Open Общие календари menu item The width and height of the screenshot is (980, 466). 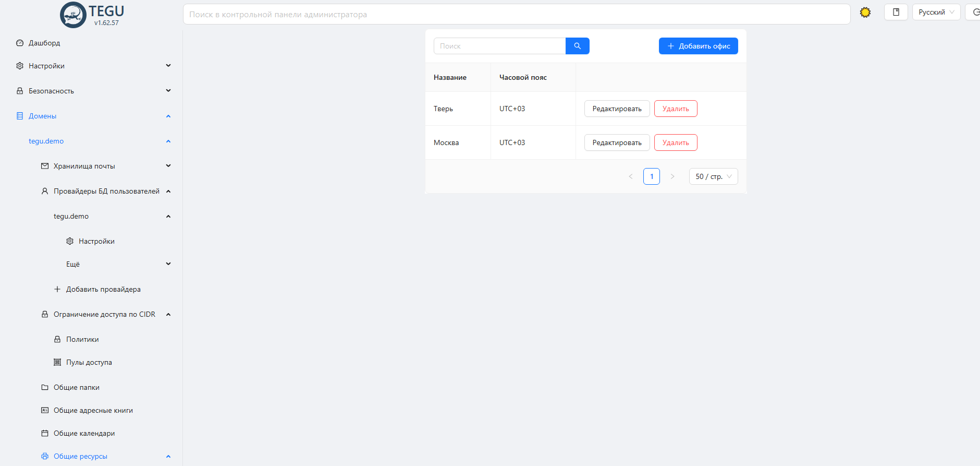84,433
